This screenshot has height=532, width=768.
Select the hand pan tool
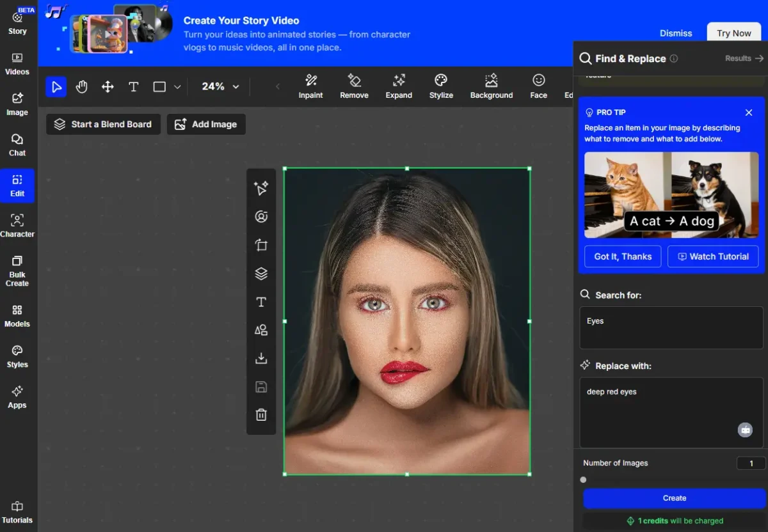pyautogui.click(x=82, y=86)
